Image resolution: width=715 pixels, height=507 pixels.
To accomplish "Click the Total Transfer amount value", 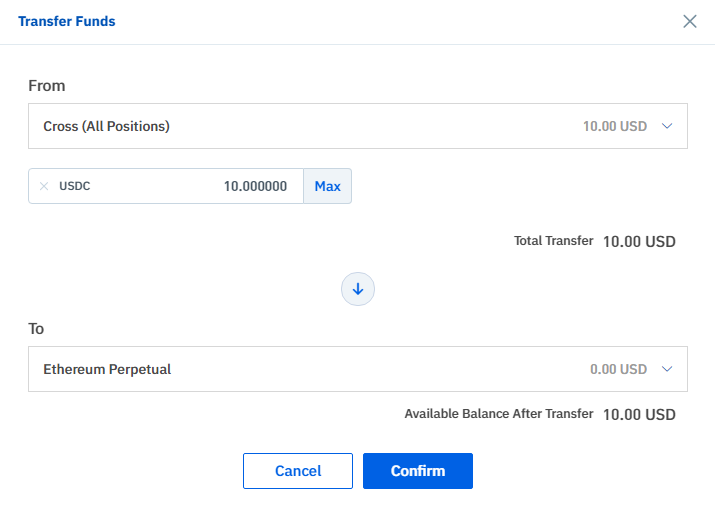I will (x=639, y=242).
